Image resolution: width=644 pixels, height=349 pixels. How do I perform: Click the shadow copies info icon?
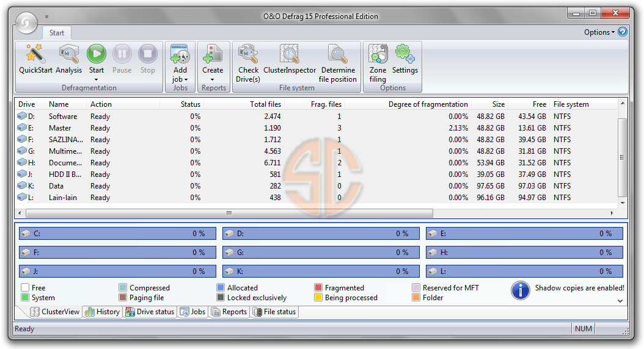coord(521,290)
